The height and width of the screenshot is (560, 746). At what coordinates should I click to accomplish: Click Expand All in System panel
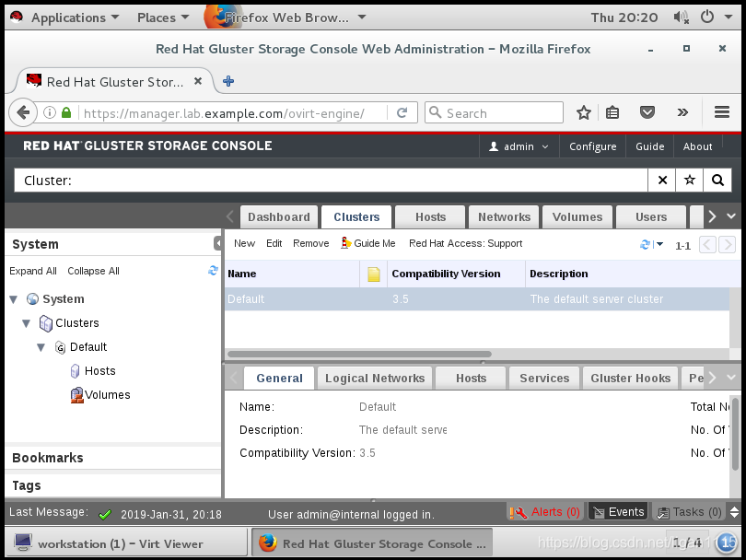[x=33, y=271]
